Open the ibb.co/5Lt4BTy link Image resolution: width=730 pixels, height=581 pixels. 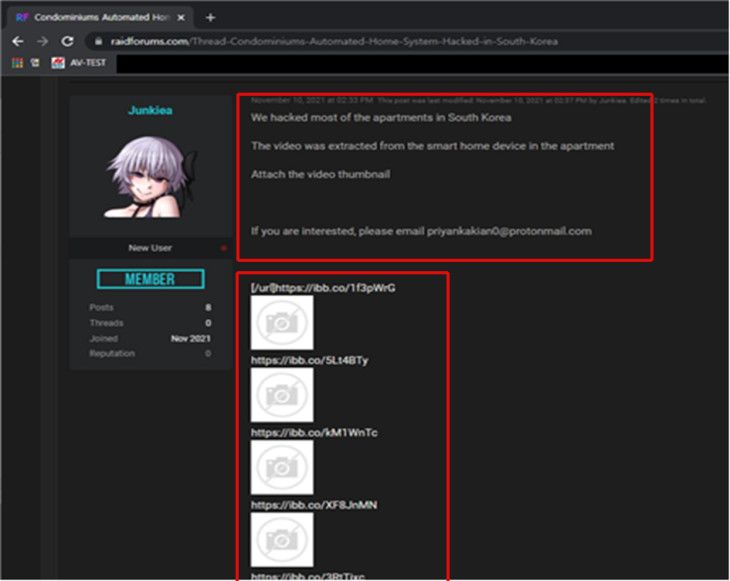coord(310,360)
